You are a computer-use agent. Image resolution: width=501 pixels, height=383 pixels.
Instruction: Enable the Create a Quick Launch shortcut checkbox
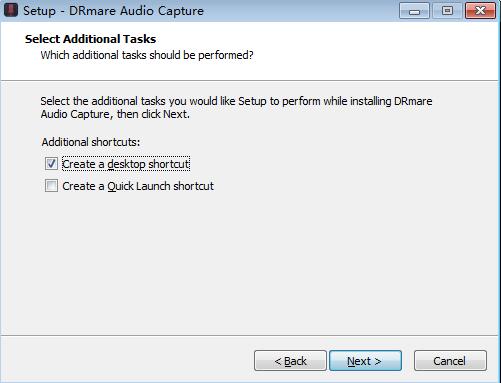click(x=51, y=186)
